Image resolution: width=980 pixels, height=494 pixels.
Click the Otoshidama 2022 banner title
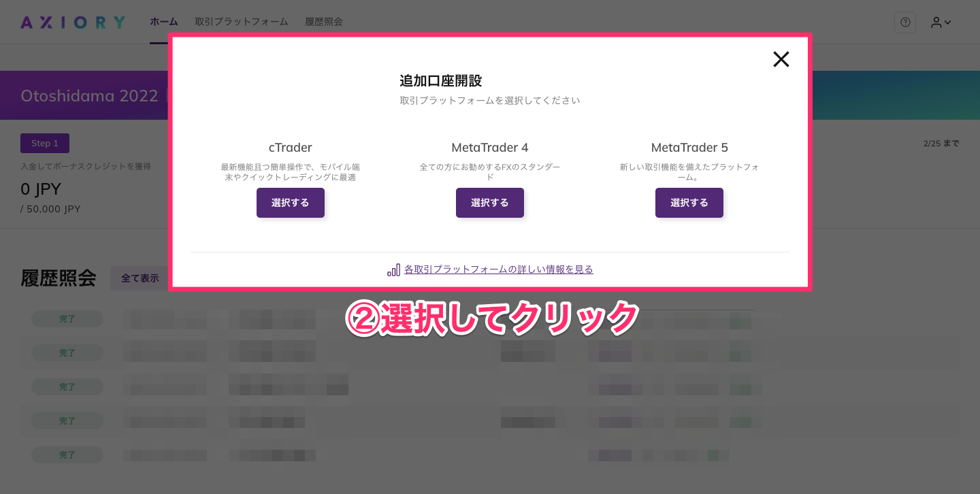89,96
